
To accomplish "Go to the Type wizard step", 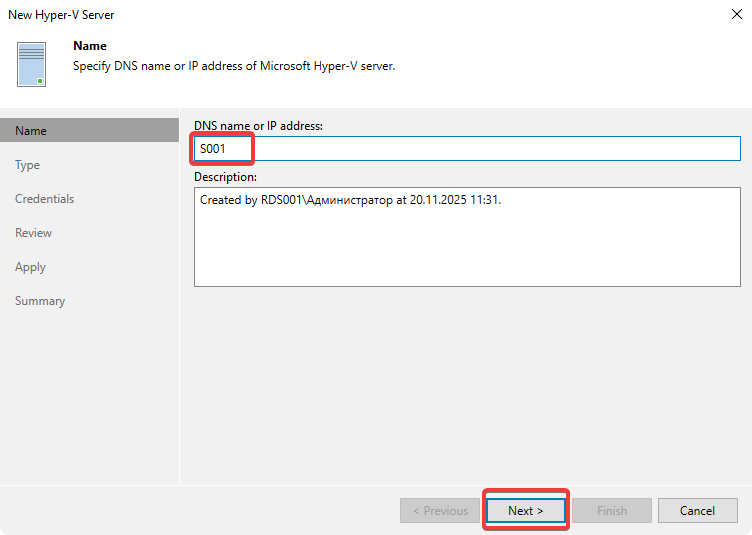I will click(28, 165).
